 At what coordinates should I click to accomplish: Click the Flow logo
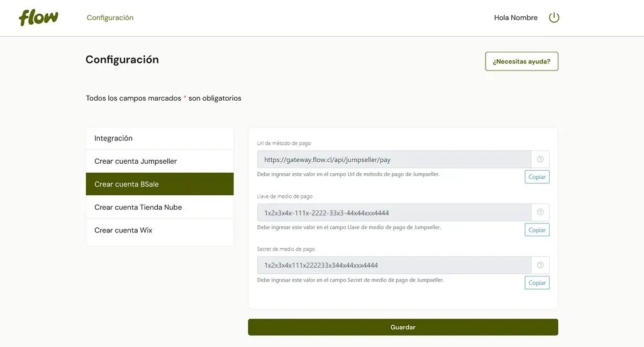38,18
